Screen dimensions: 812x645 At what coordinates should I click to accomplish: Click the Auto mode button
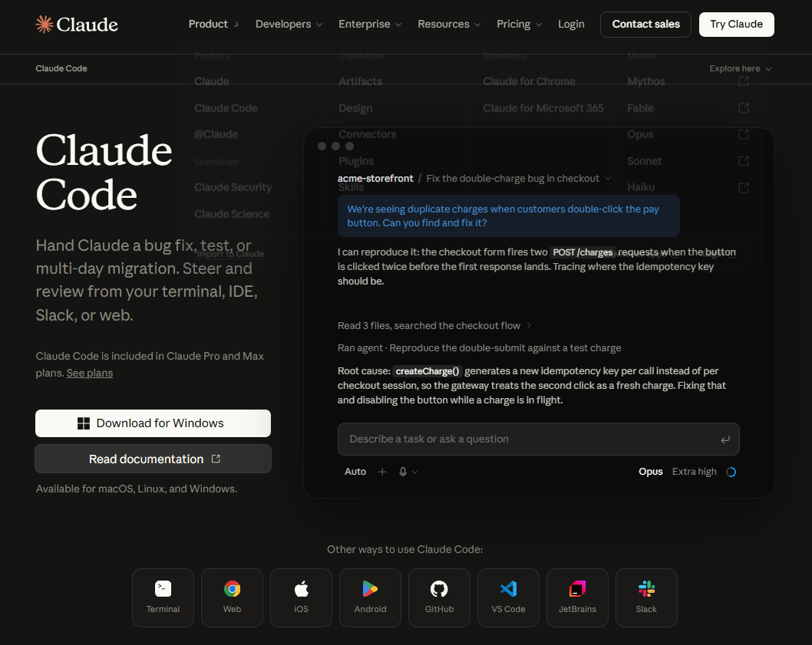point(355,472)
